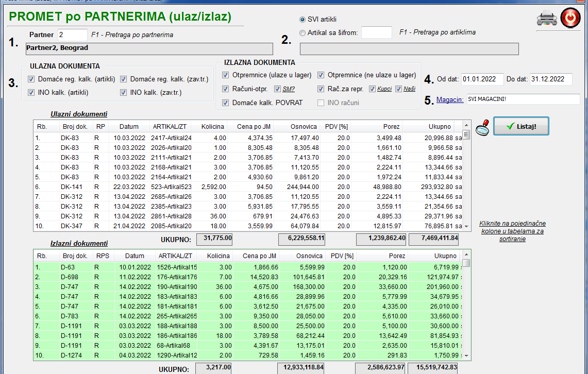Click the Do dat date field

point(551,79)
